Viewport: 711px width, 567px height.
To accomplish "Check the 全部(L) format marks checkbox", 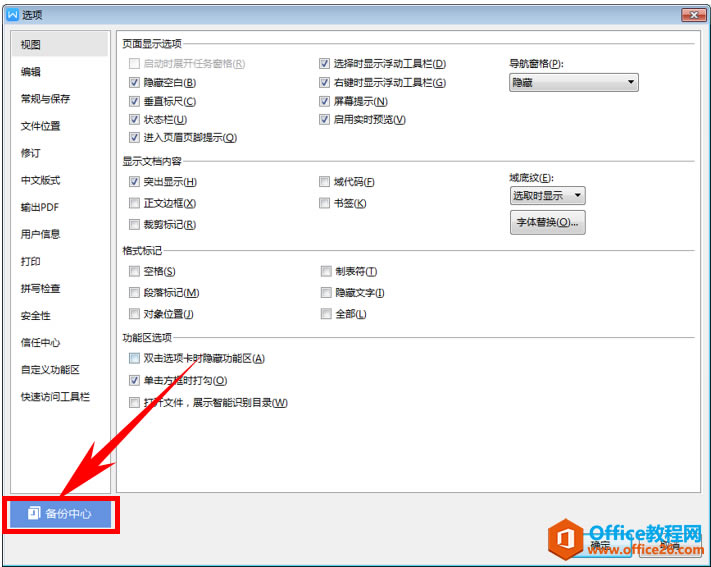I will coord(326,313).
